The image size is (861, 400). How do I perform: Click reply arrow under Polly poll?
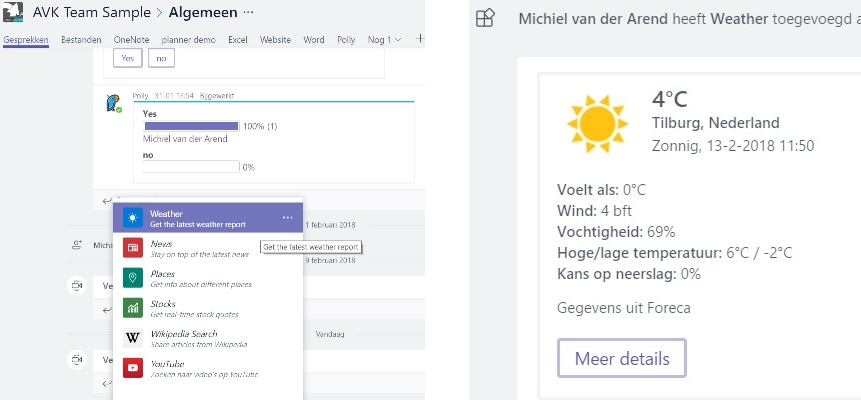point(107,201)
